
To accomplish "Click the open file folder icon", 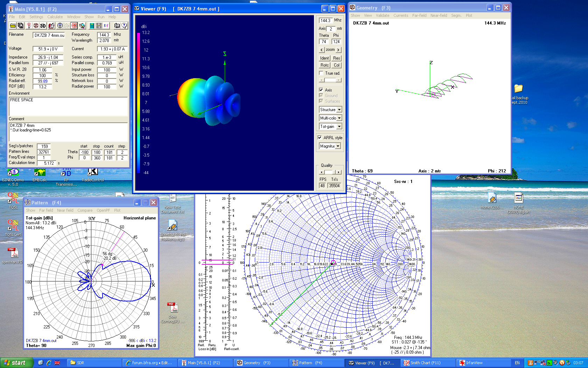I will (13, 26).
